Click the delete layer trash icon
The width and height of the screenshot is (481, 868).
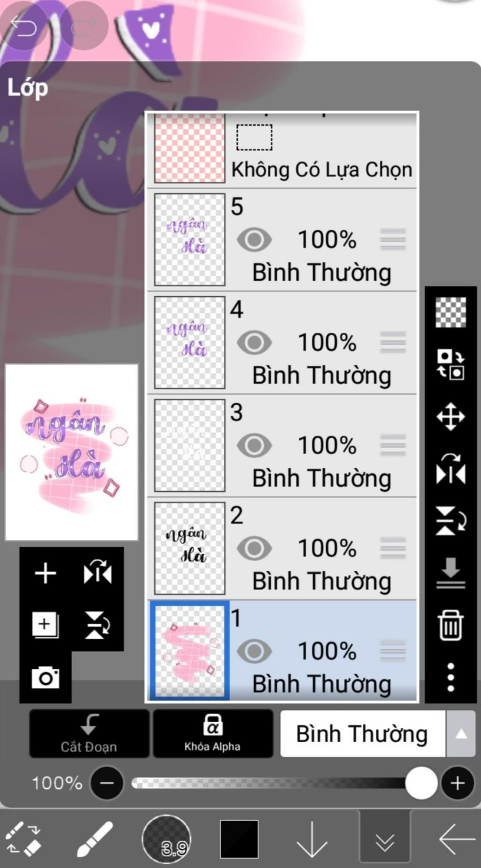450,625
